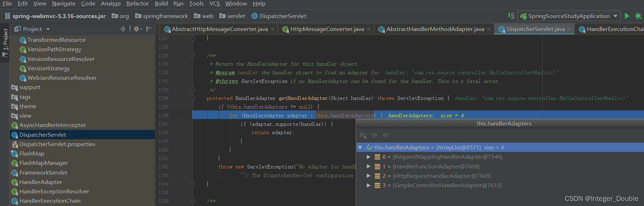Click the Debug bug icon

point(638,16)
